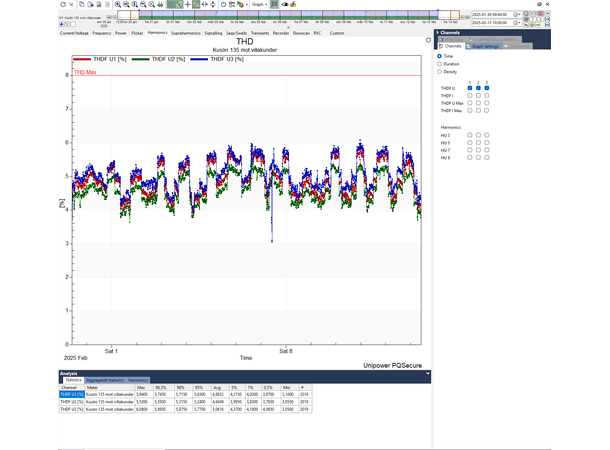Select the THDF U1 [%] row in the statistics table
This screenshot has height=450, width=610.
(186, 394)
